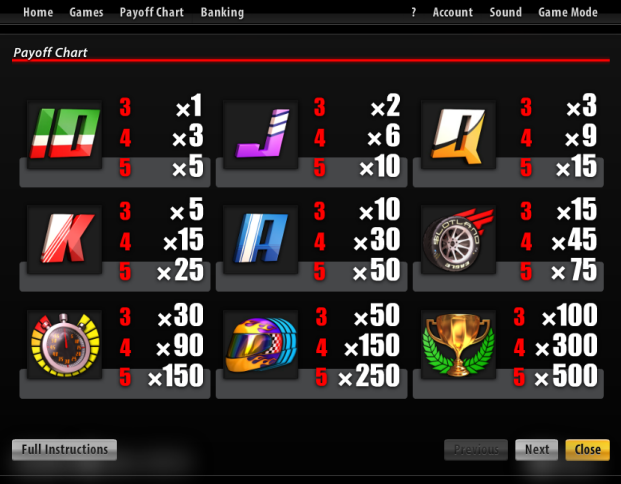Viewport: 621px width, 484px height.
Task: Click the blue A symbol icon
Action: point(261,239)
